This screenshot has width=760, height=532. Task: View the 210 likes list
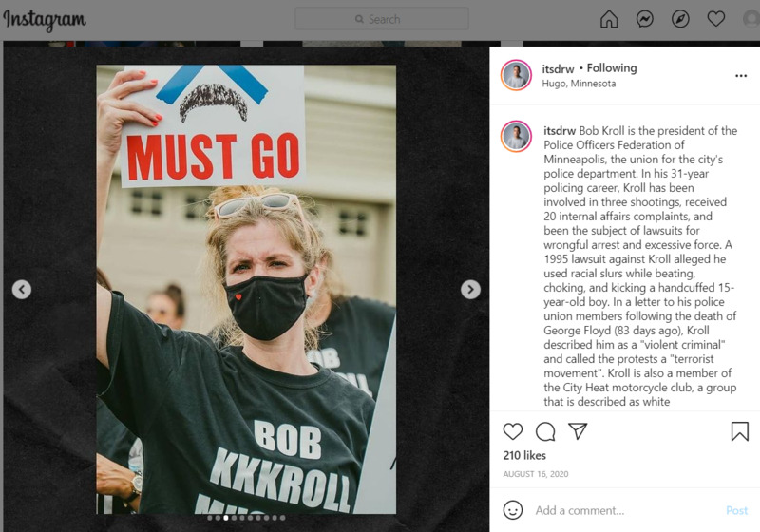[524, 455]
